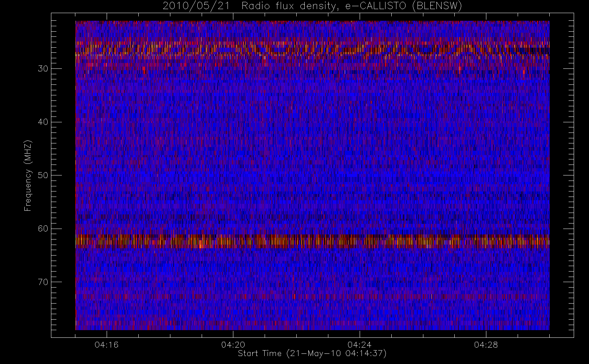Viewport: 589px width, 364px height.
Task: Click the plot title "2010/05/21 Radio flux density, e-CALLISTO (BLENSW)"
Action: [312, 6]
